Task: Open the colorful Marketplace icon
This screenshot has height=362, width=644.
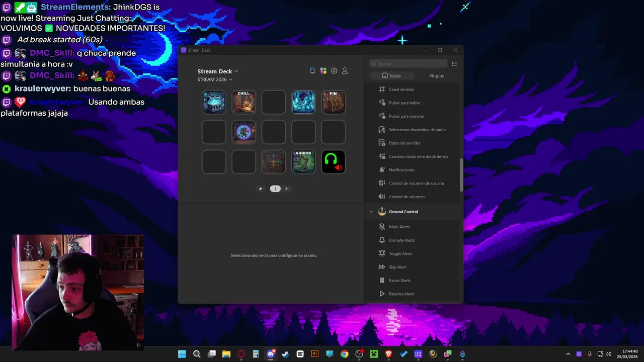Action: pos(324,71)
